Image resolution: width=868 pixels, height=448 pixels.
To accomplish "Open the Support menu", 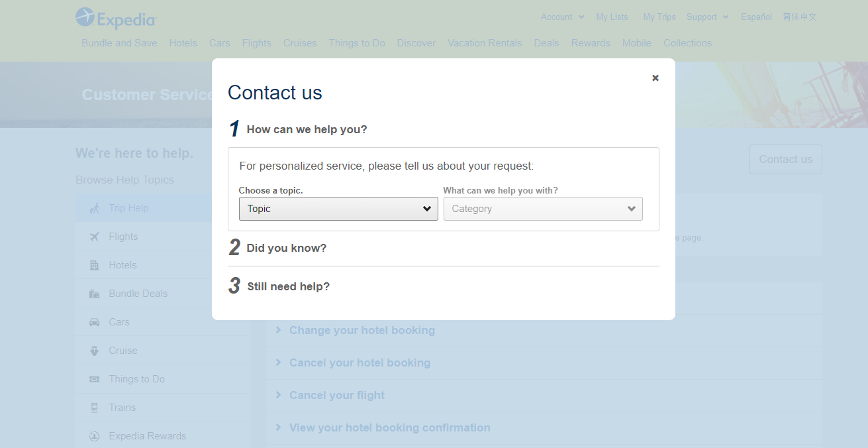I will (x=707, y=17).
